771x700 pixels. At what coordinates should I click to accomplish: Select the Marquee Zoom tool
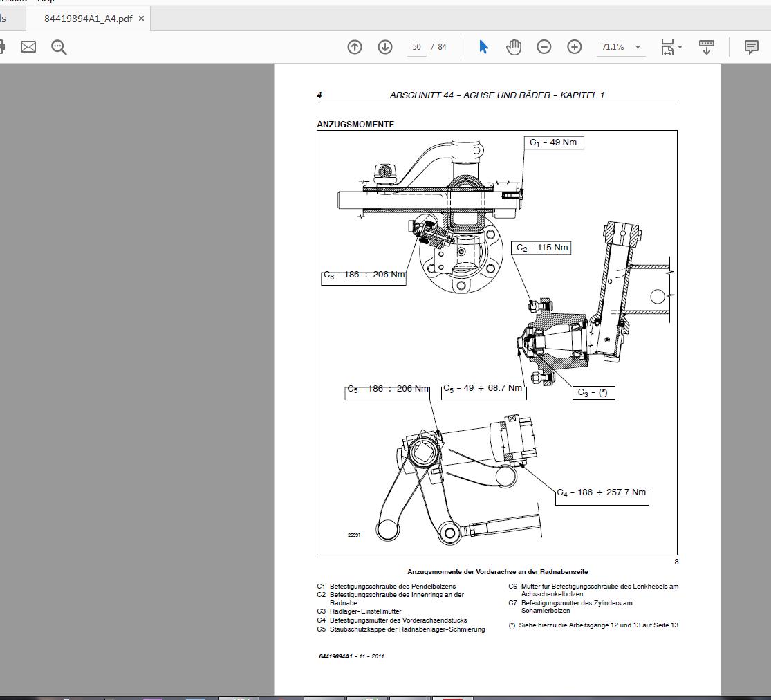59,46
